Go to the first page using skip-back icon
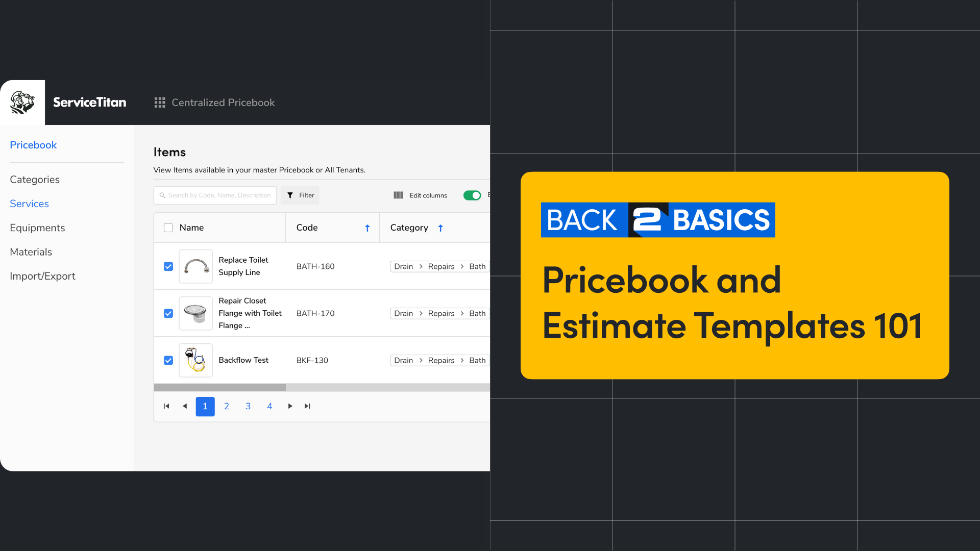Screen dimensions: 980x551 point(166,406)
